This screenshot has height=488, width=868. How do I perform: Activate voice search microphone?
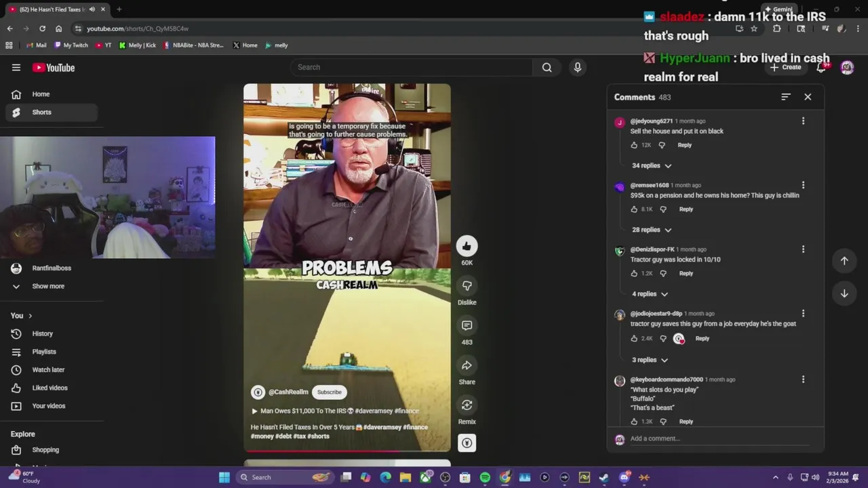click(578, 67)
